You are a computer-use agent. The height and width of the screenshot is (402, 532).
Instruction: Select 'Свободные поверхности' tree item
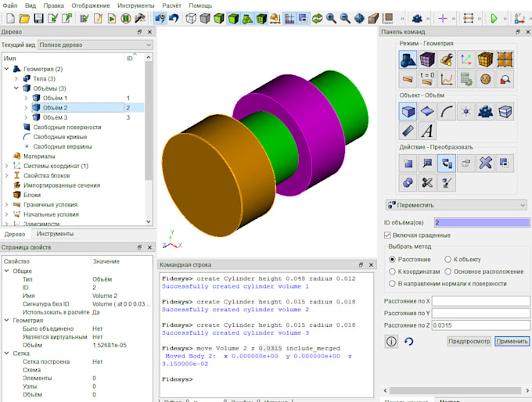67,127
